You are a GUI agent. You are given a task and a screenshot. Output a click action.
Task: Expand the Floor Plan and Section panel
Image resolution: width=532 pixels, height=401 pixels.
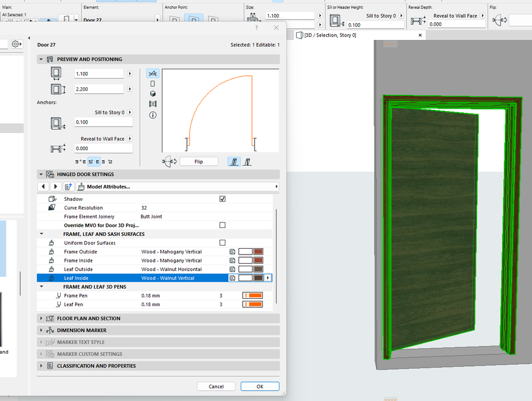pos(88,318)
